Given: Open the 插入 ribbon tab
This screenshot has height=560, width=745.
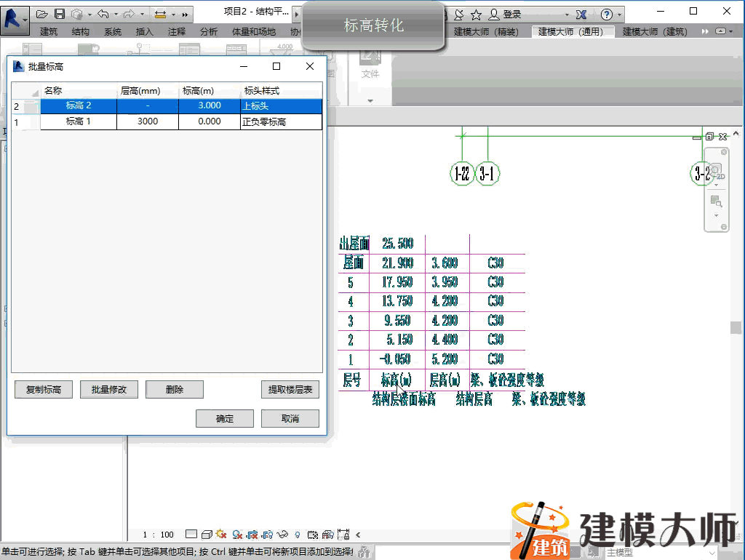Looking at the screenshot, I should [145, 32].
